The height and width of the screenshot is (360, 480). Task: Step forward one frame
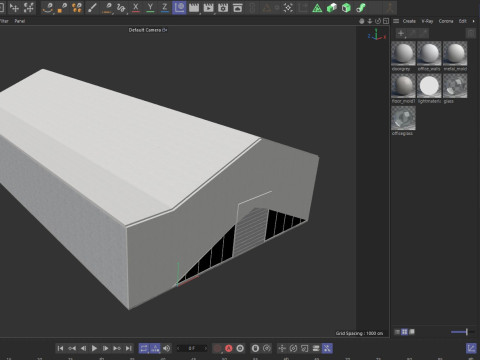pyautogui.click(x=106, y=348)
